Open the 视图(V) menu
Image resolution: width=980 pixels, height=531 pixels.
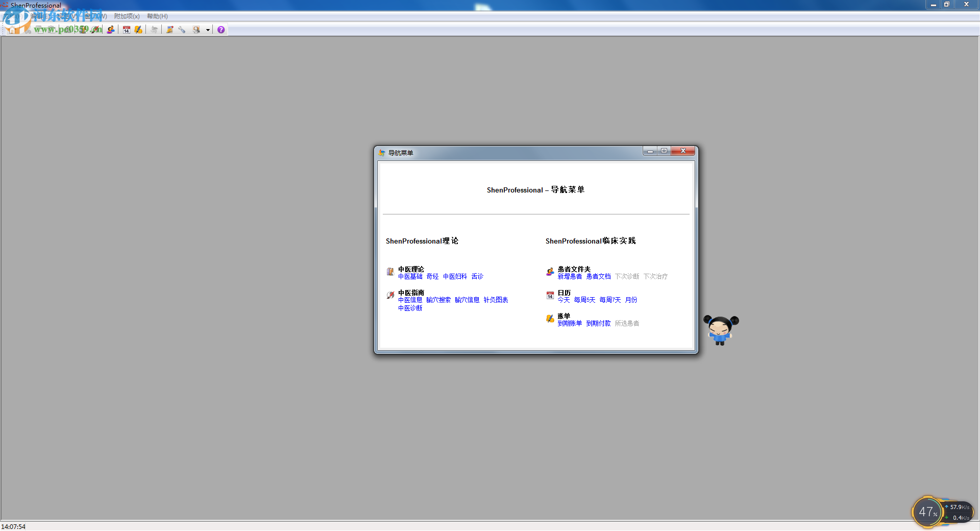pos(66,16)
